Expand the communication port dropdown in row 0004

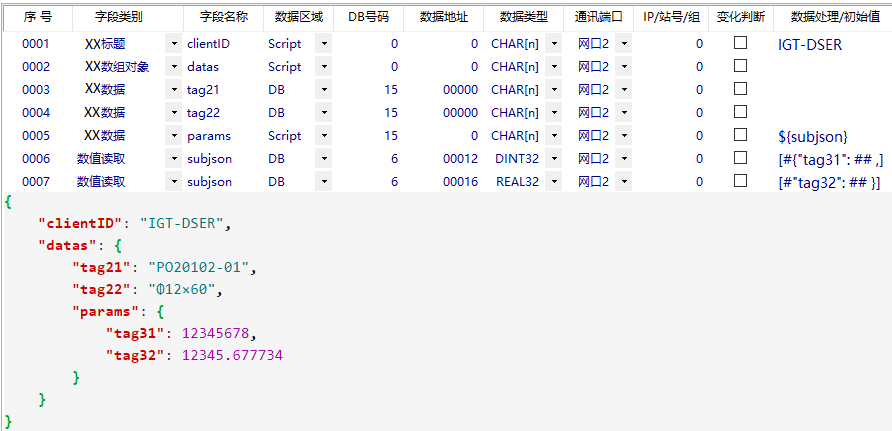click(623, 113)
